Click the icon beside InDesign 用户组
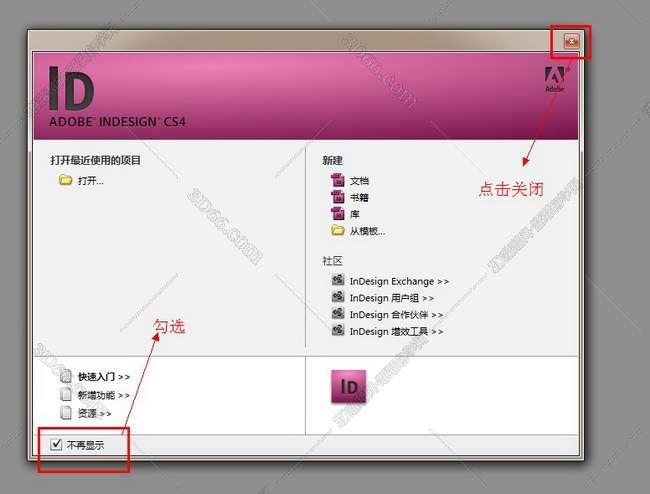This screenshot has width=650, height=494. click(x=338, y=297)
